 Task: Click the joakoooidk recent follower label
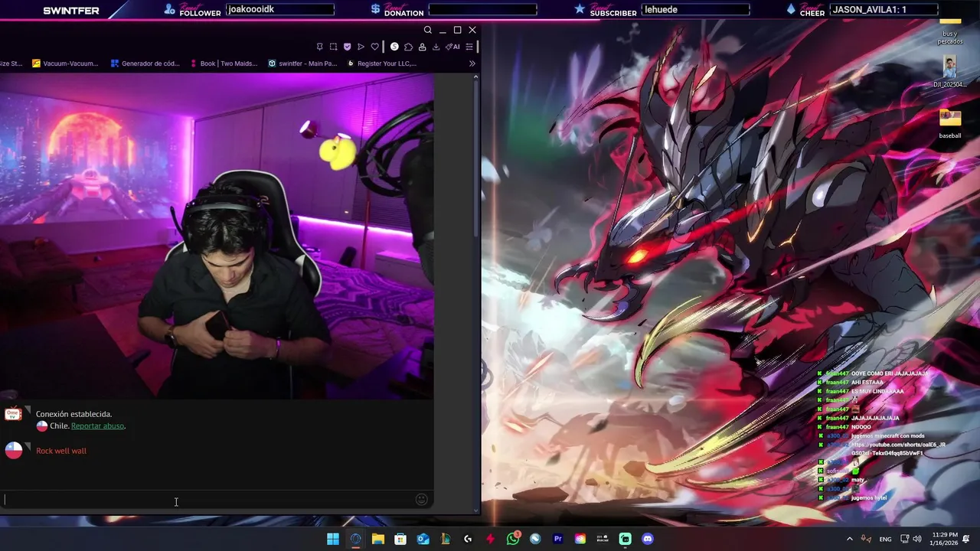click(280, 9)
